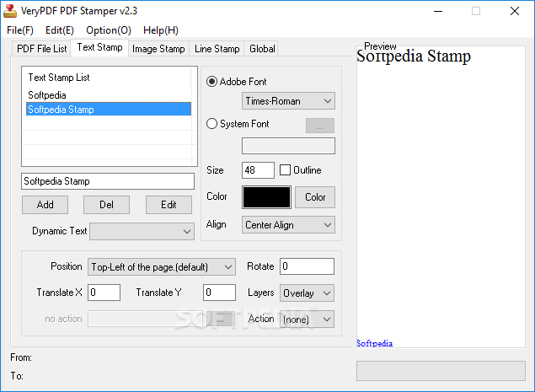Open the Option(O) menu
Viewport: 535px width, 392px height.
[109, 30]
